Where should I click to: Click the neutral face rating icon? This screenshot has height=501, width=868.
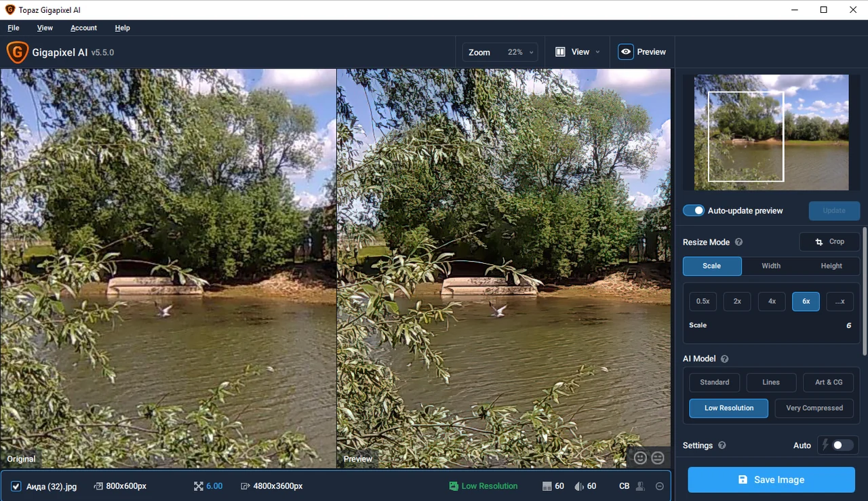pyautogui.click(x=658, y=458)
